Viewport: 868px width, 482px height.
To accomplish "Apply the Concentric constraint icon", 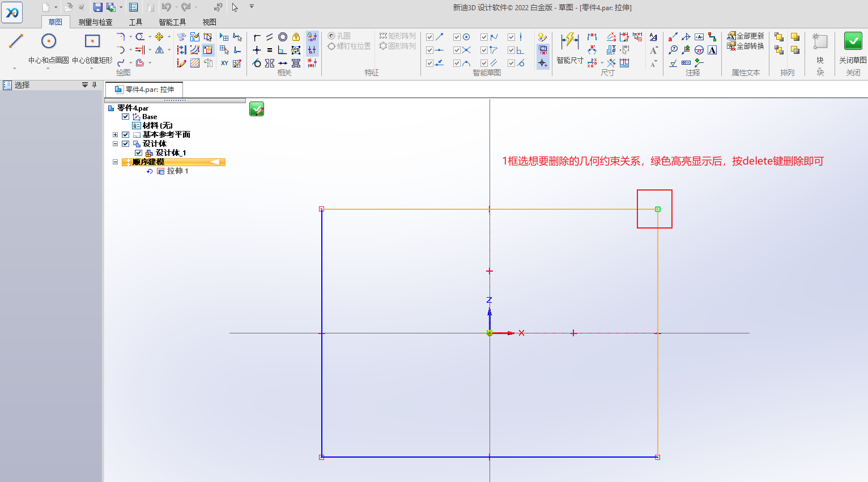I will tap(283, 37).
